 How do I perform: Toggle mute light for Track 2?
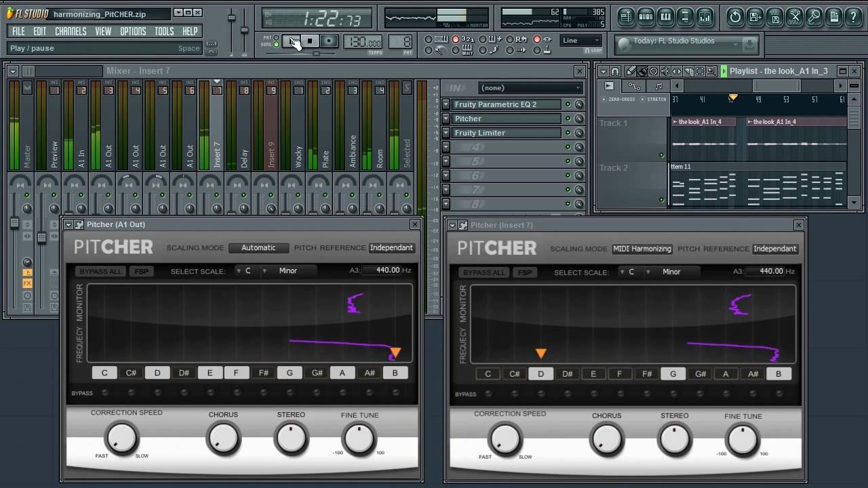(x=662, y=199)
